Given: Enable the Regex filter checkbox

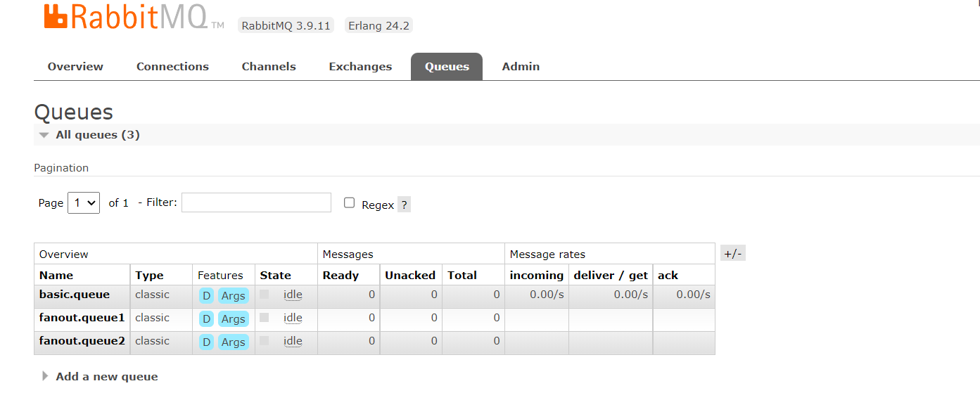Looking at the screenshot, I should click(x=350, y=203).
